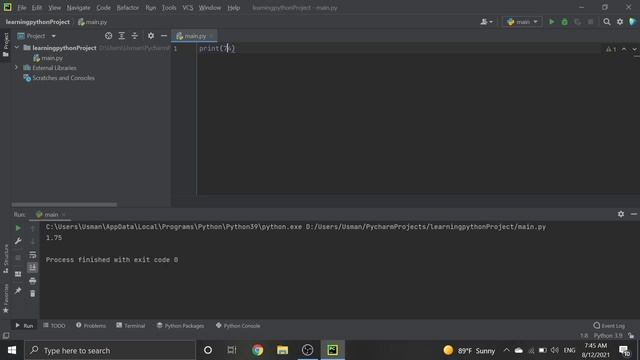
Task: Open Python Packages tool window
Action: pyautogui.click(x=180, y=325)
